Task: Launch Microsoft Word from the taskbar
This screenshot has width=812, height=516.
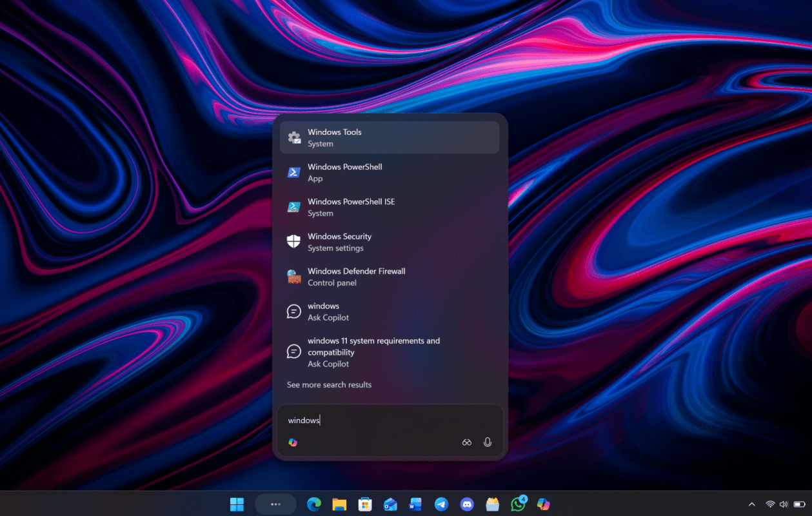Action: (x=415, y=504)
